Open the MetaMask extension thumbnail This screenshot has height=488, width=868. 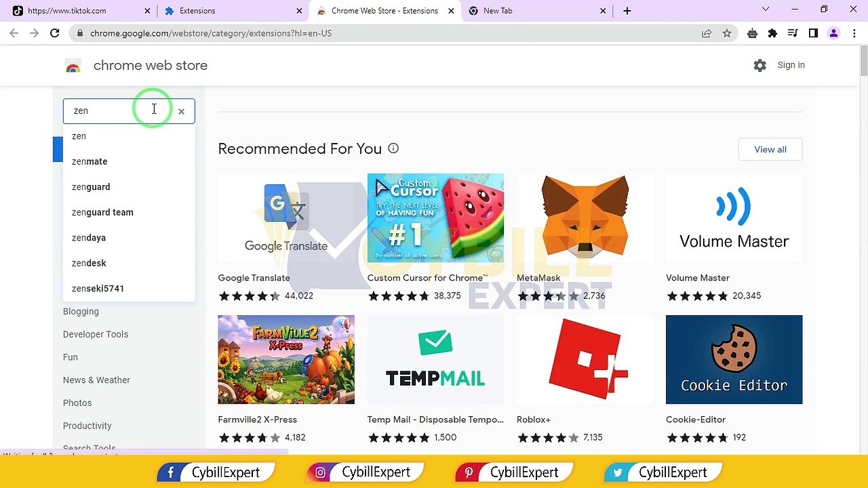[x=585, y=218]
